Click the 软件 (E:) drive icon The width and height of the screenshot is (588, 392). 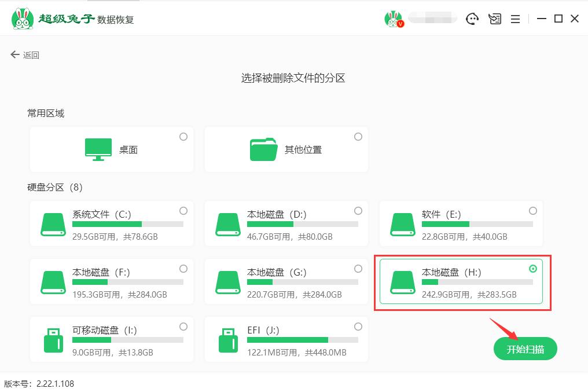[403, 223]
